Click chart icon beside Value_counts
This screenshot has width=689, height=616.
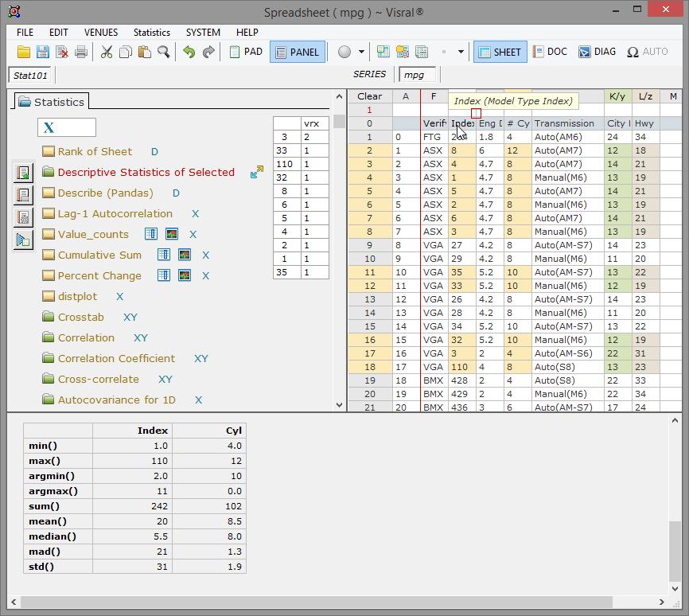(x=172, y=235)
